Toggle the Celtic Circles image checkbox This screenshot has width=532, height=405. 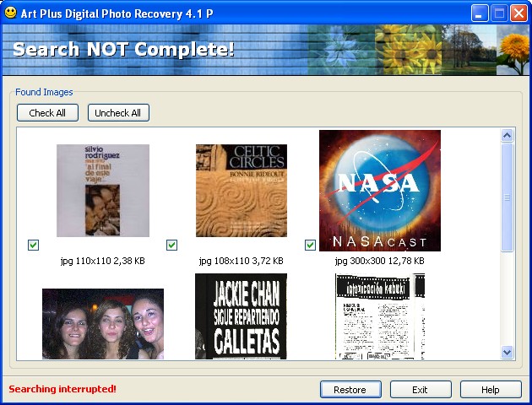(x=171, y=245)
